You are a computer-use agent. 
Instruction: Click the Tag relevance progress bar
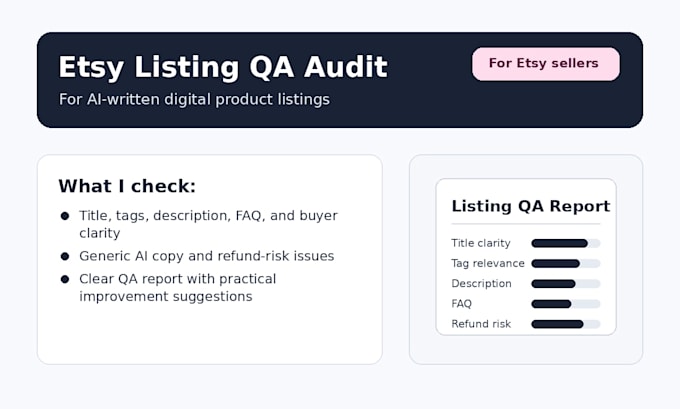pos(566,263)
